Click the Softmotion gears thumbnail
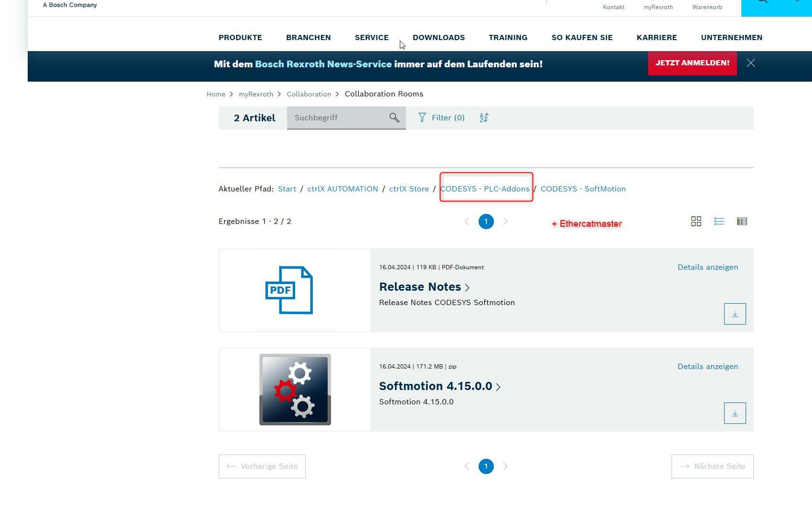The image size is (812, 528). click(295, 390)
